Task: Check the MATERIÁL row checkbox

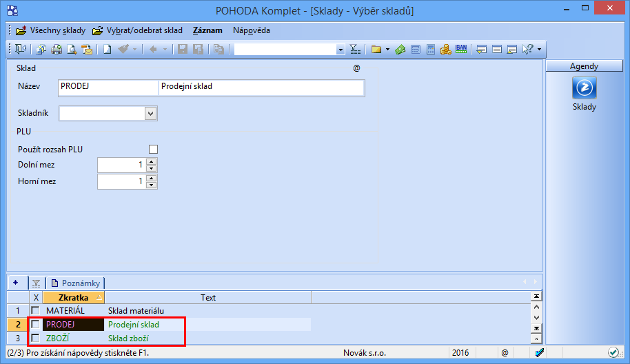Action: pos(35,310)
